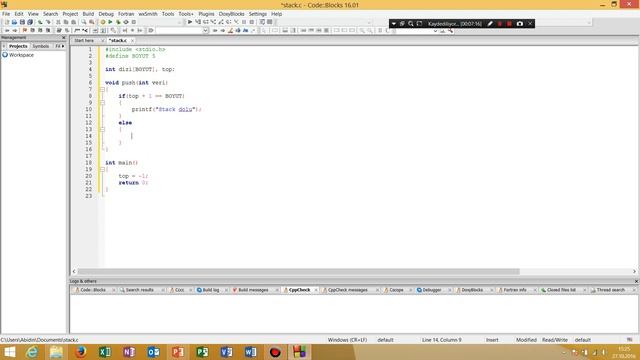The width and height of the screenshot is (640, 360).
Task: Close the Management panel
Action: click(63, 38)
